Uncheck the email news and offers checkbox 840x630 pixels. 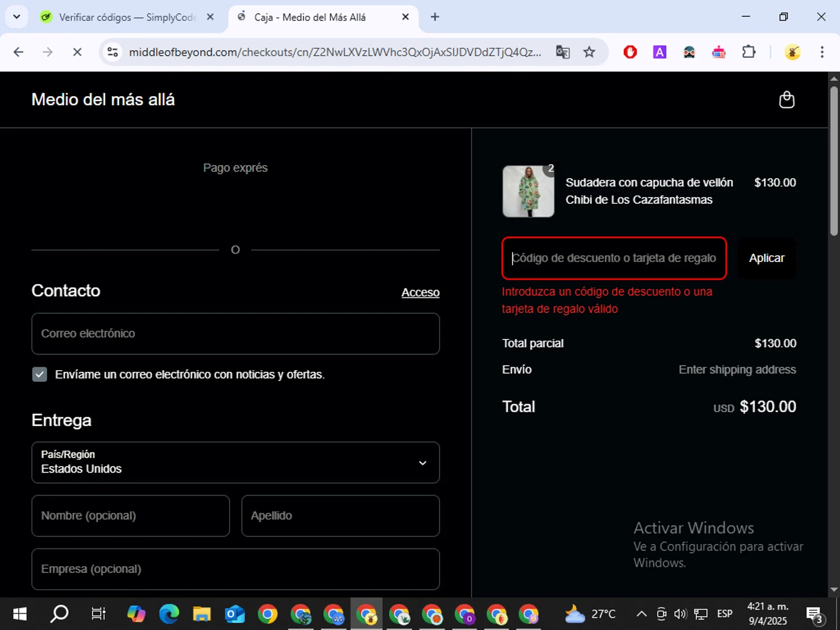click(x=40, y=375)
